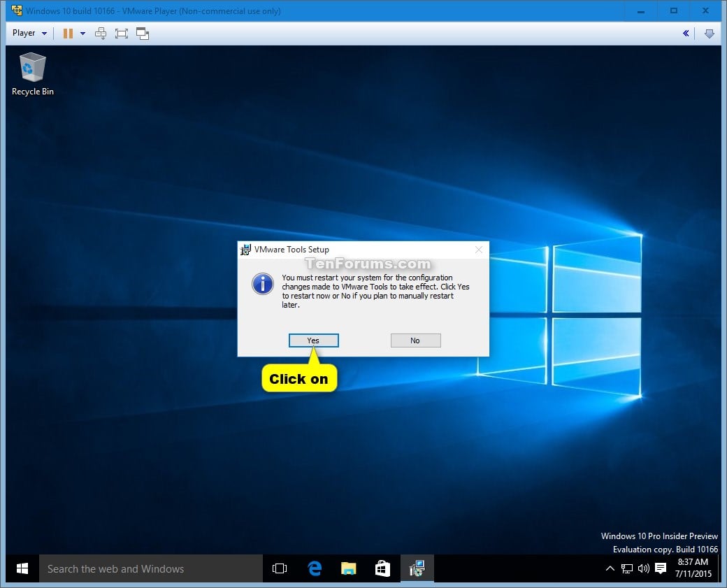Viewport: 727px width, 588px height.
Task: Open the network icon in system tray
Action: click(627, 568)
